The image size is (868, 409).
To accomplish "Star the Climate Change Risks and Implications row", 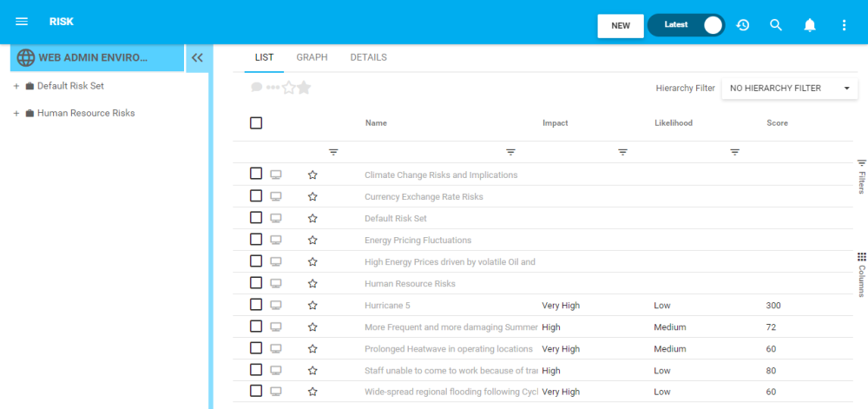I will click(312, 175).
